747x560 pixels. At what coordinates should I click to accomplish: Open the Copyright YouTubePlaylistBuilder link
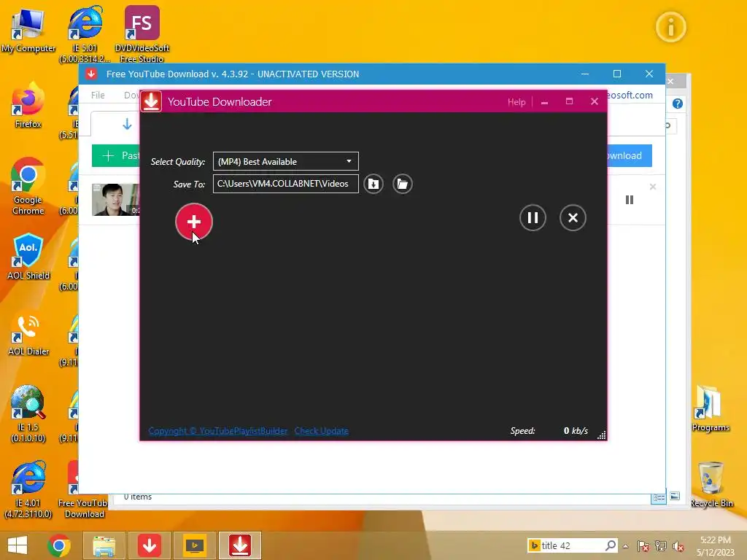pyautogui.click(x=217, y=431)
